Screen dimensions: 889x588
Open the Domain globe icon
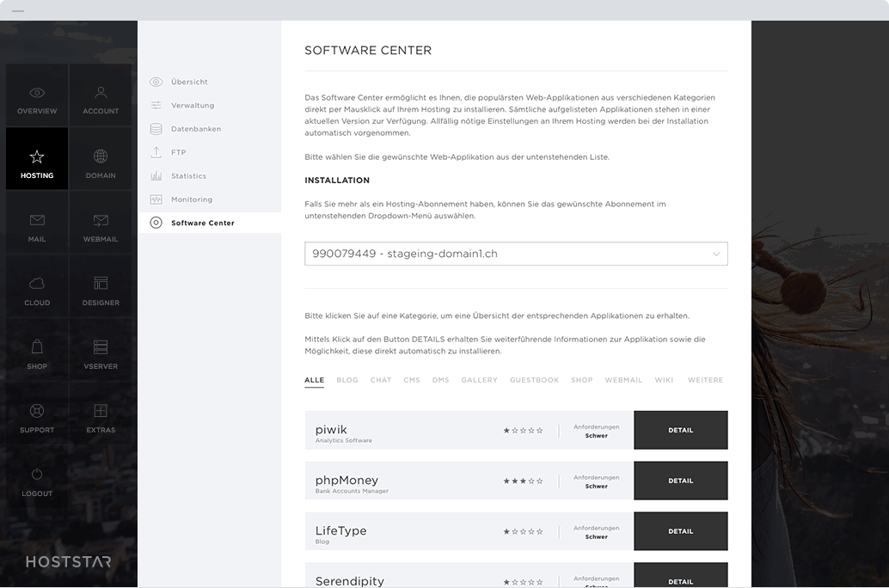click(101, 156)
